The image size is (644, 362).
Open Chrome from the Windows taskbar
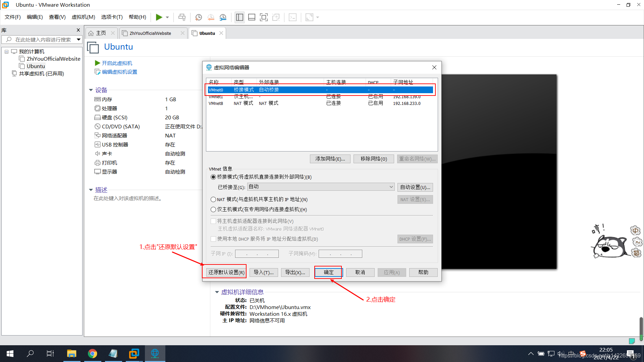[x=93, y=354]
